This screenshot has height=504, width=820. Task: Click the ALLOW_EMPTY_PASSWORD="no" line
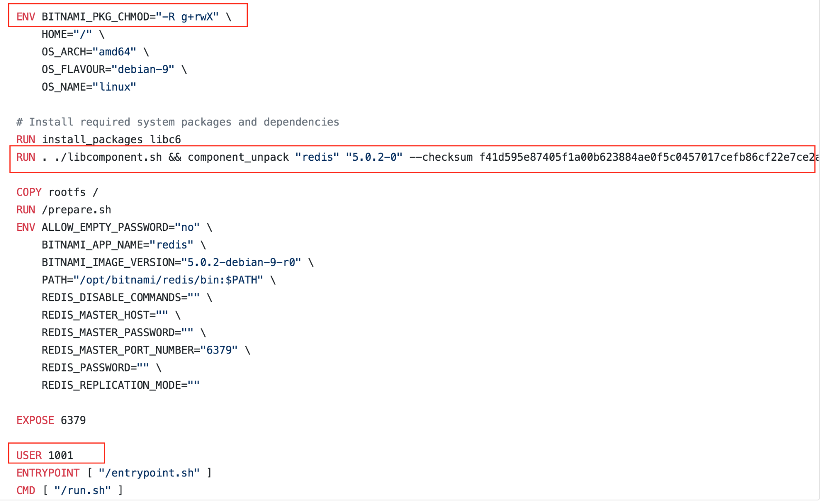[x=114, y=228]
